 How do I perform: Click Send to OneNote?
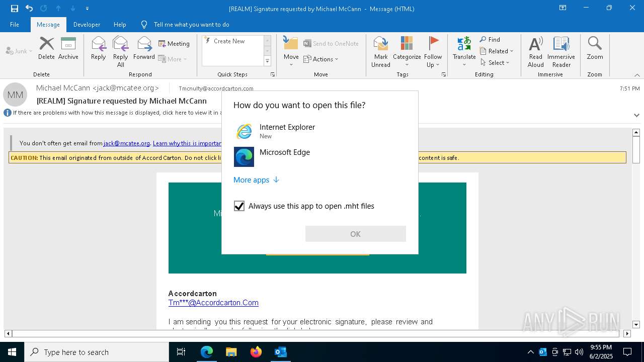coord(331,44)
